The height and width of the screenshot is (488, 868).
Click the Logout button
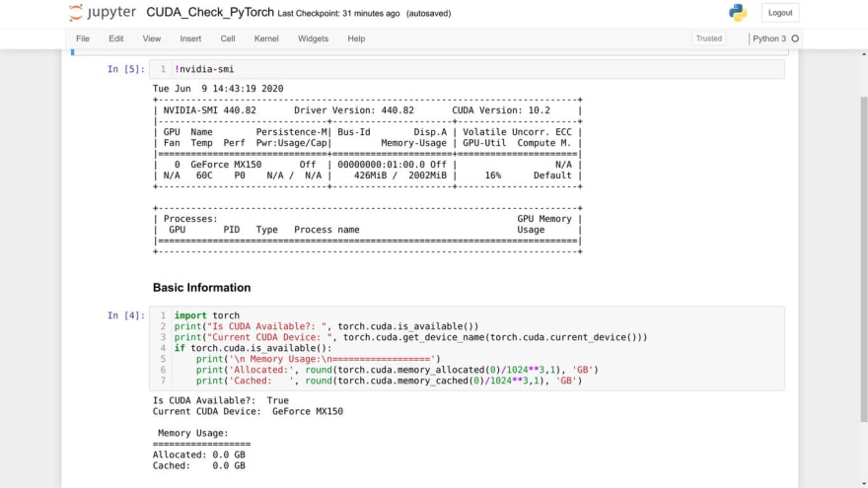pyautogui.click(x=780, y=13)
